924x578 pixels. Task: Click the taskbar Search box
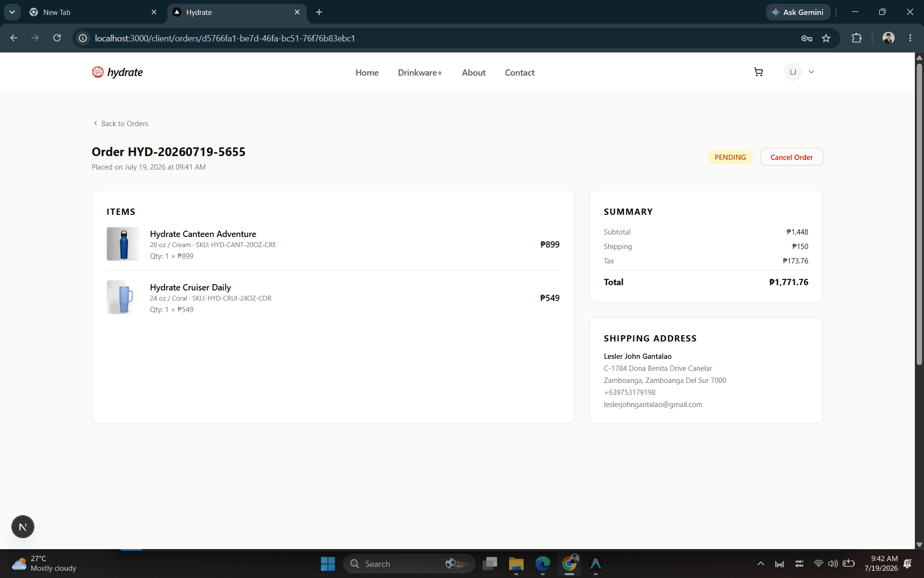point(409,564)
